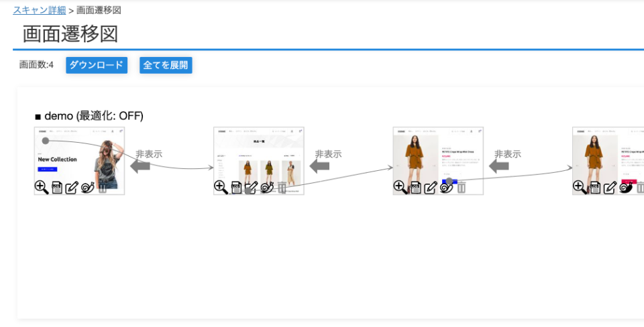Viewport: 644px width, 327px height.
Task: Open the log of the New Collection screen
Action: (57, 188)
